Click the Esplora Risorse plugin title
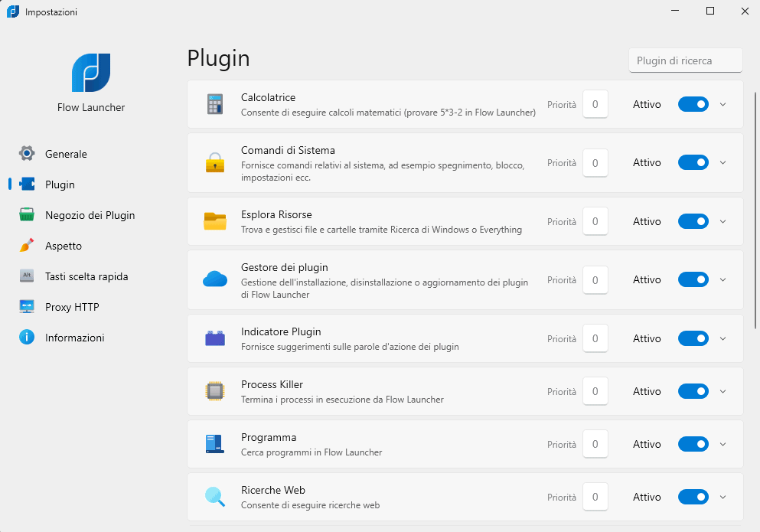The width and height of the screenshot is (760, 532). point(276,214)
